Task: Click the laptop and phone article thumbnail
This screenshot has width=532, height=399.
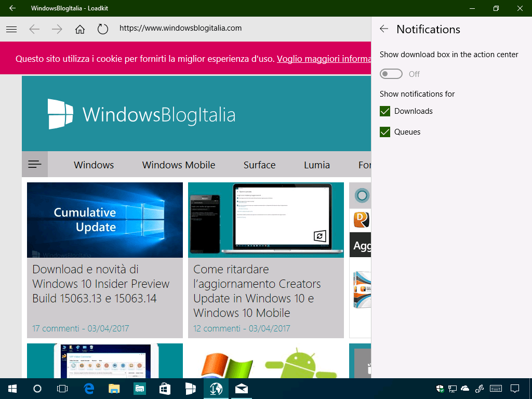Action: [265, 220]
